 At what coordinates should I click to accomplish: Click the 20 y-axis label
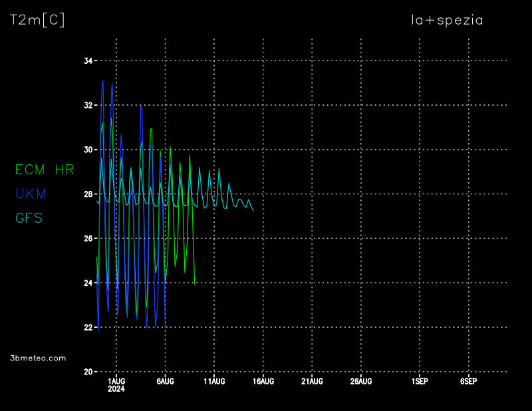coord(88,372)
